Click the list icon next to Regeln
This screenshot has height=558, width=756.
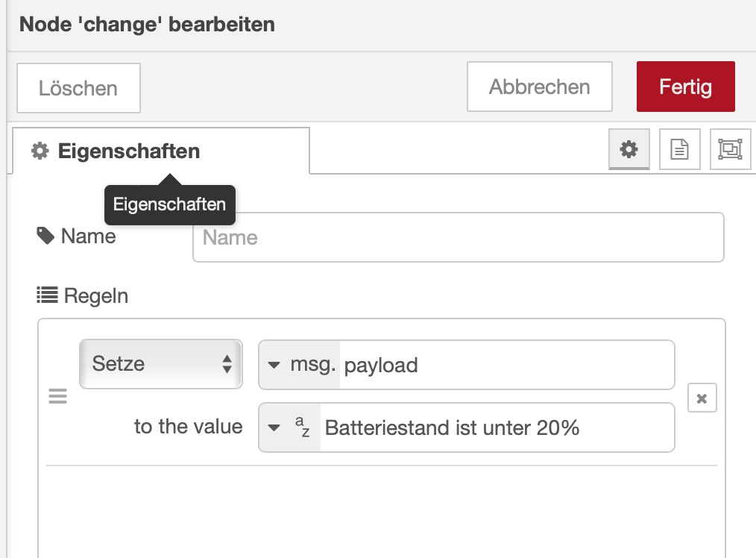[x=47, y=296]
